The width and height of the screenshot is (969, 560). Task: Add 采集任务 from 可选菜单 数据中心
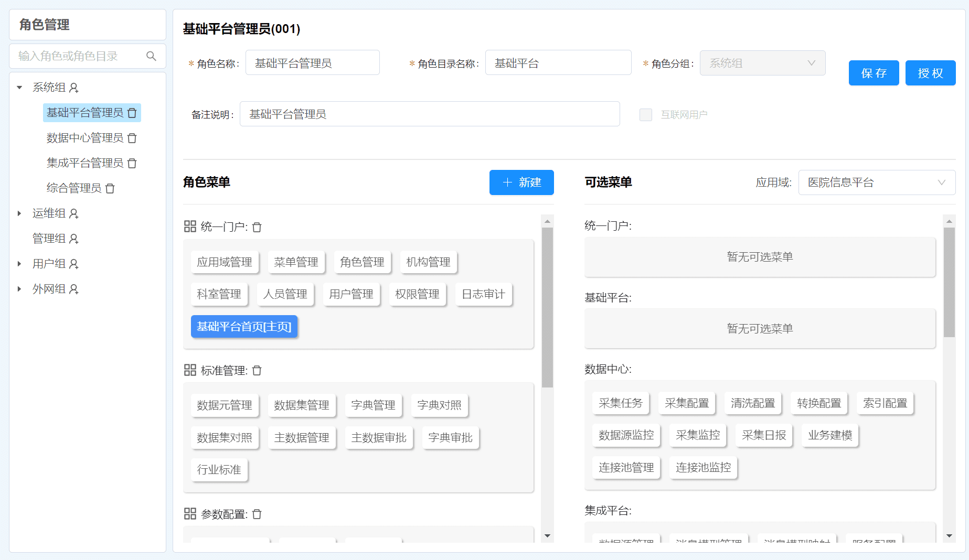[x=621, y=403]
